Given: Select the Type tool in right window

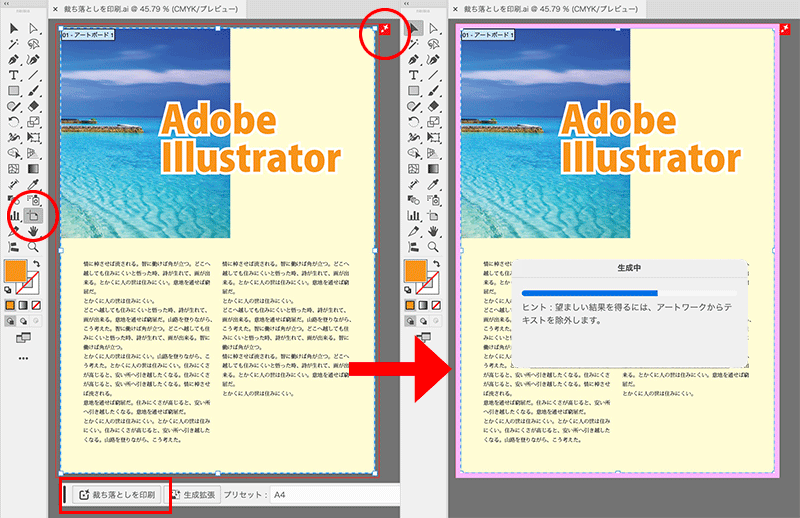Looking at the screenshot, I should pos(414,76).
